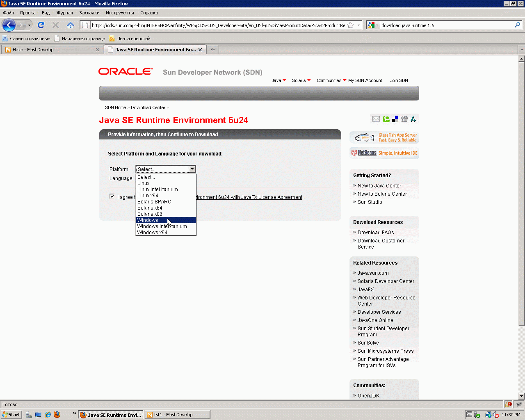Open Internet Explorer from quick launch
525x420 pixels.
pos(48,415)
